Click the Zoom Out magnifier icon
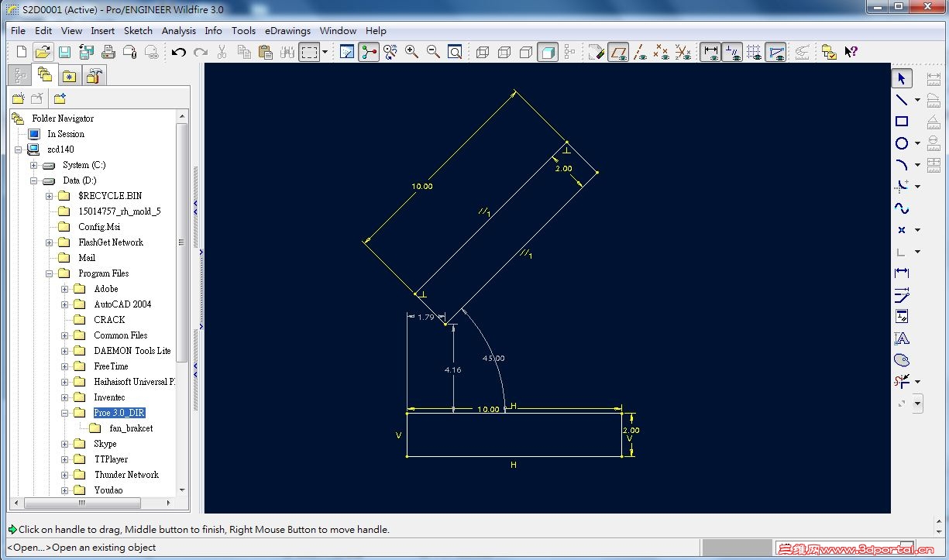This screenshot has width=949, height=560. tap(433, 52)
